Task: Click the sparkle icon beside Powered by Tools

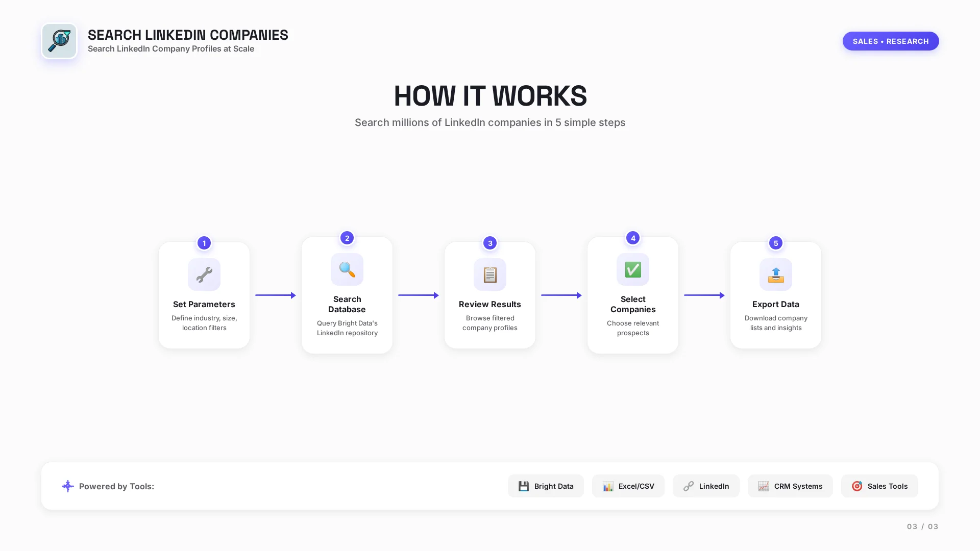Action: click(68, 486)
